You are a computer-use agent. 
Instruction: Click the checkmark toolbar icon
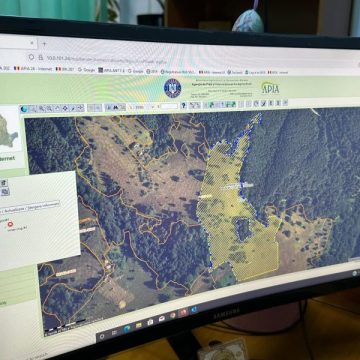(x=263, y=103)
